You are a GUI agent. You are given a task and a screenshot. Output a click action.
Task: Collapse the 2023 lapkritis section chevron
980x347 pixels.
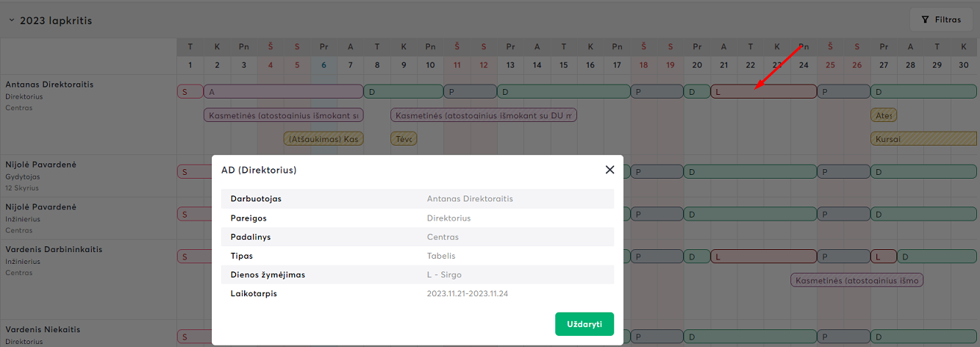11,21
